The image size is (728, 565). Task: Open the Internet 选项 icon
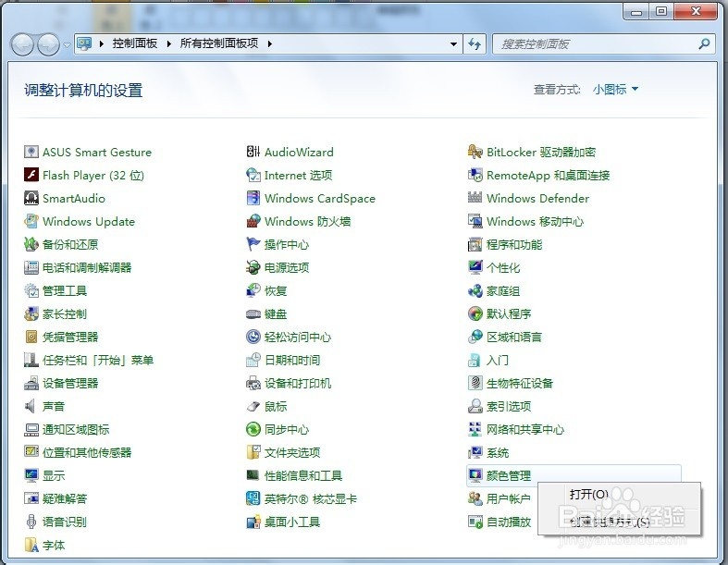253,175
